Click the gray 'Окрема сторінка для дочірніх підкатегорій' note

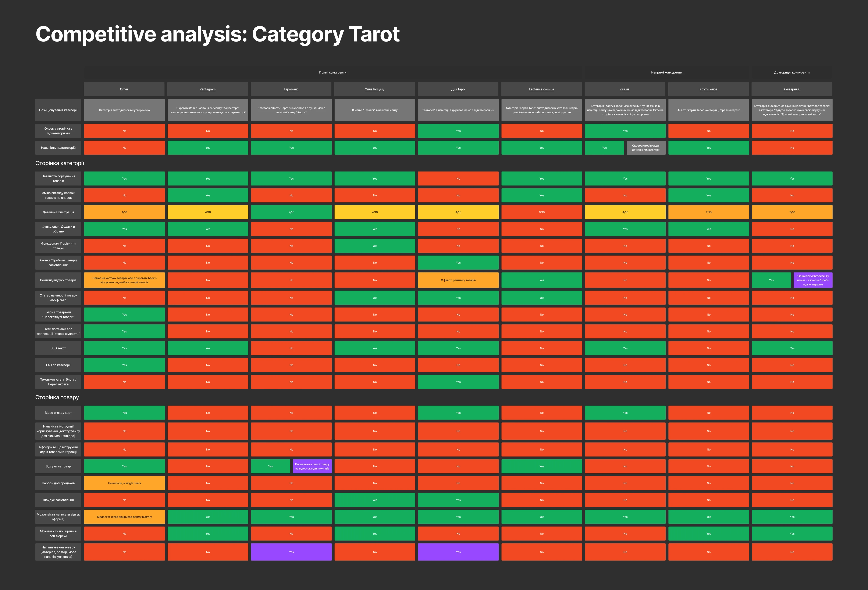pos(646,148)
